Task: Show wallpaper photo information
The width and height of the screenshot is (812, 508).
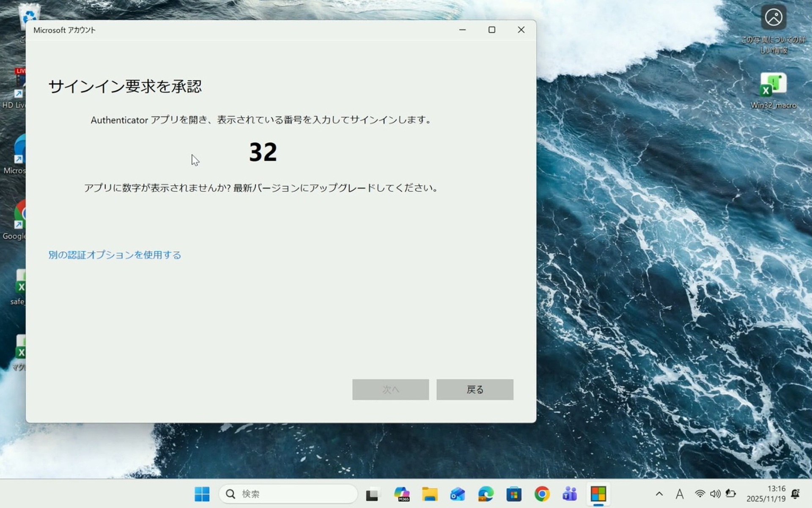Action: pos(773,18)
